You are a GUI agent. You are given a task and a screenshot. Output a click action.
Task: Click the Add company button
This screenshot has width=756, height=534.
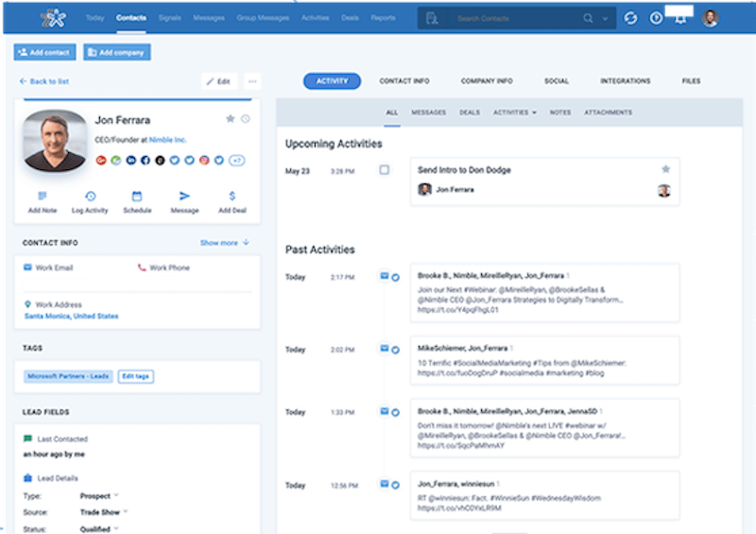point(116,52)
